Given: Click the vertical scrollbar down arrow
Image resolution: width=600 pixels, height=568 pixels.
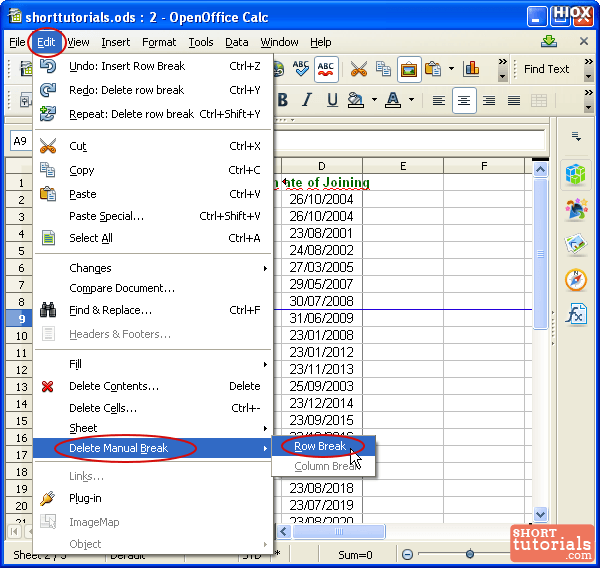Looking at the screenshot, I should [540, 514].
